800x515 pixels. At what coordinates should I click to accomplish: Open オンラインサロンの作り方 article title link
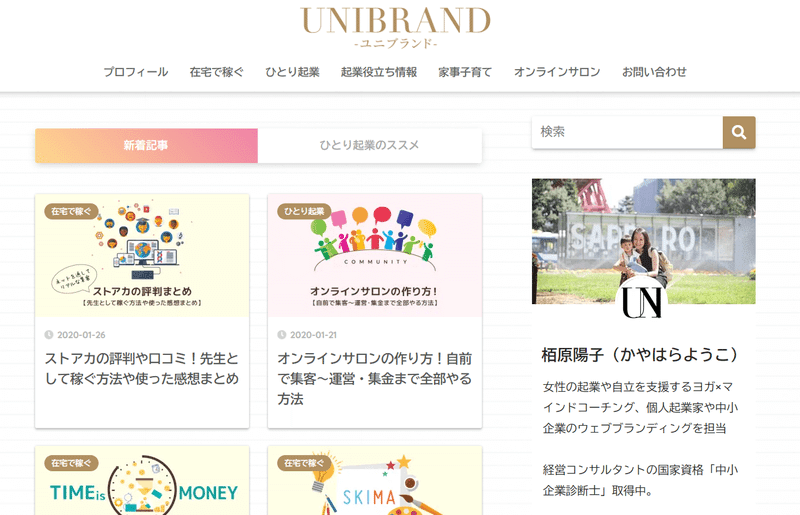click(374, 379)
